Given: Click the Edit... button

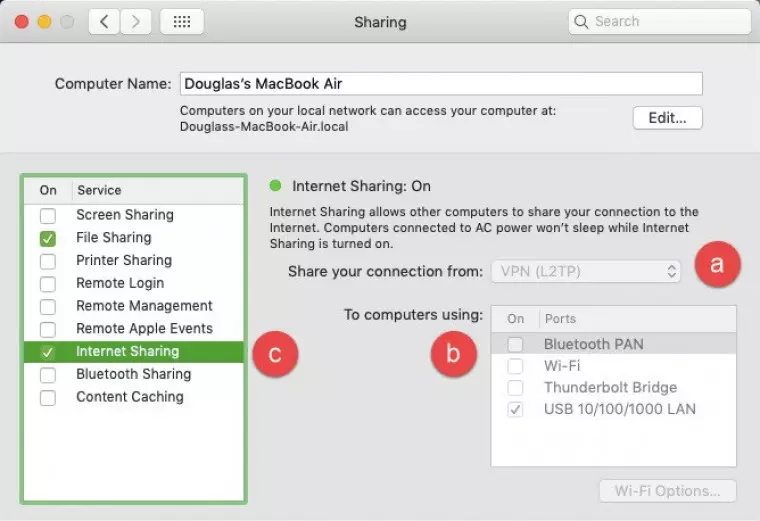Looking at the screenshot, I should [x=667, y=118].
